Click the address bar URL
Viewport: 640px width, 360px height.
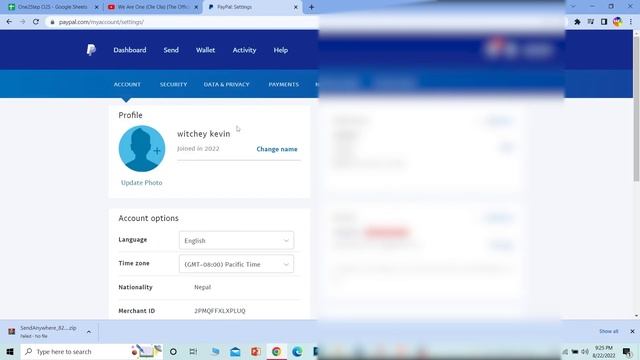101,22
